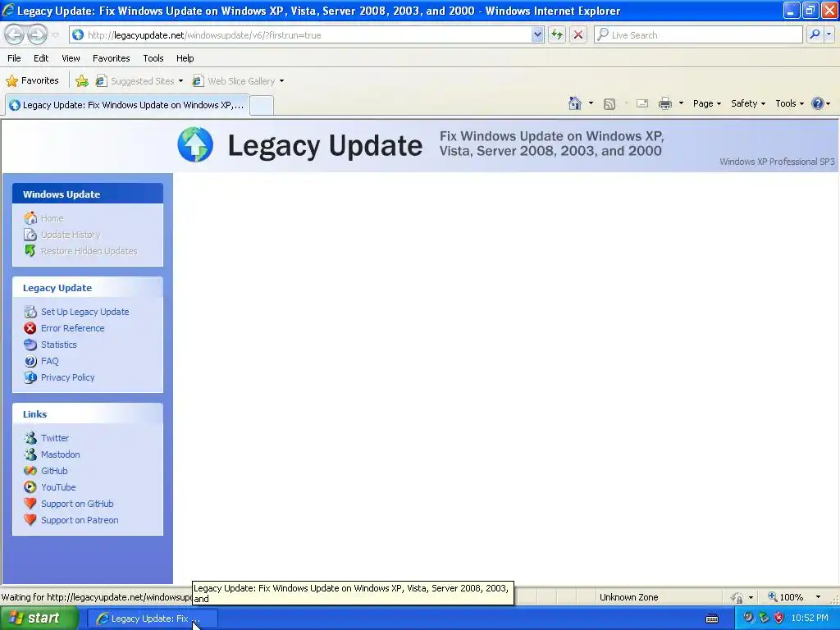Click the Legacy Update taskbar button
The height and width of the screenshot is (630, 840).
coord(152,619)
